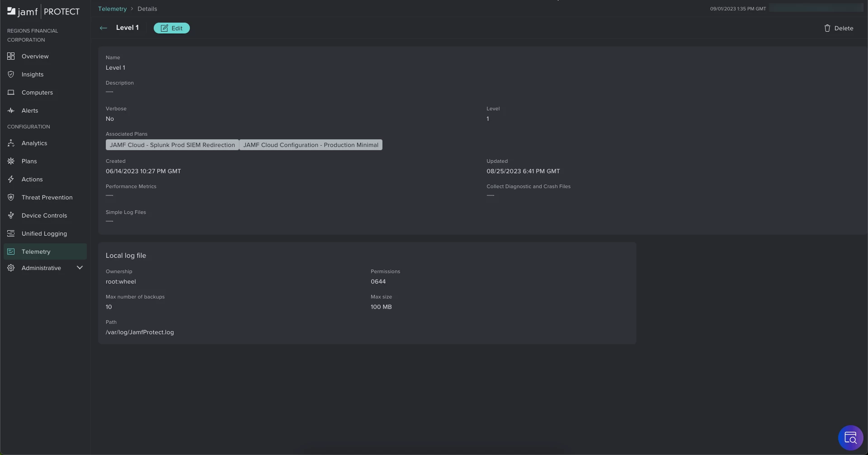Click the Jamf Protect logo
The height and width of the screenshot is (455, 868).
pos(43,11)
